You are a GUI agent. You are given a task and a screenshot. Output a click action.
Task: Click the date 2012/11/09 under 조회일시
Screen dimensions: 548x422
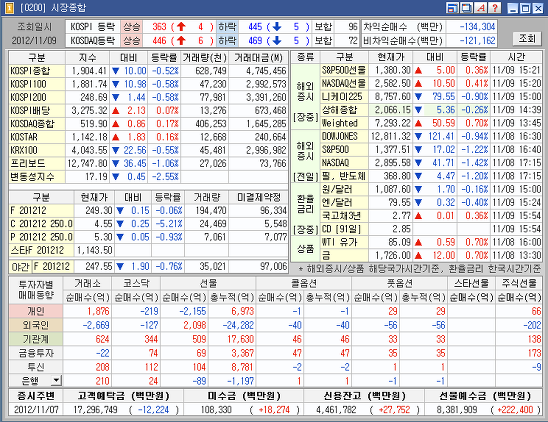34,41
